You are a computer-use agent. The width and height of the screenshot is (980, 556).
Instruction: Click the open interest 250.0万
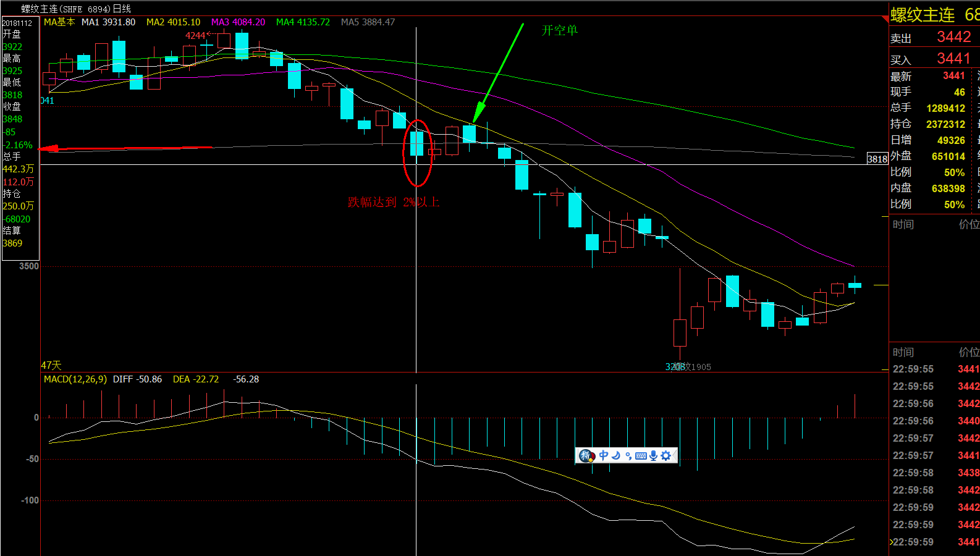tap(19, 206)
